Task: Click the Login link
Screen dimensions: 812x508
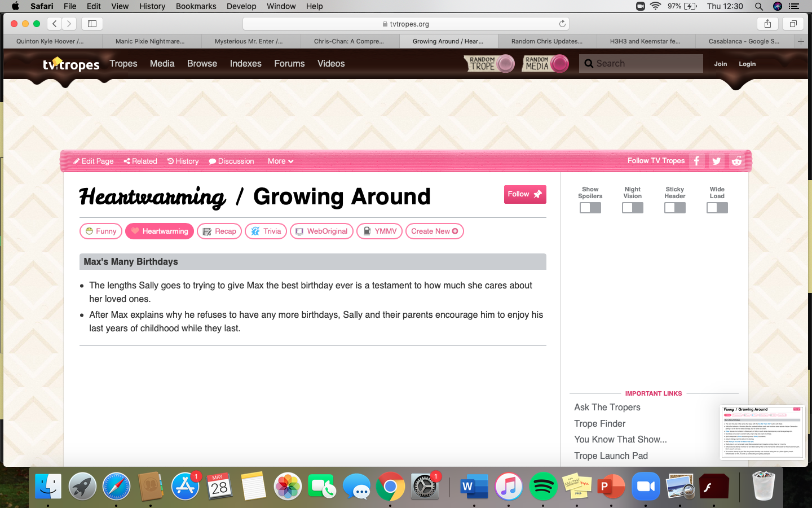Action: coord(747,64)
